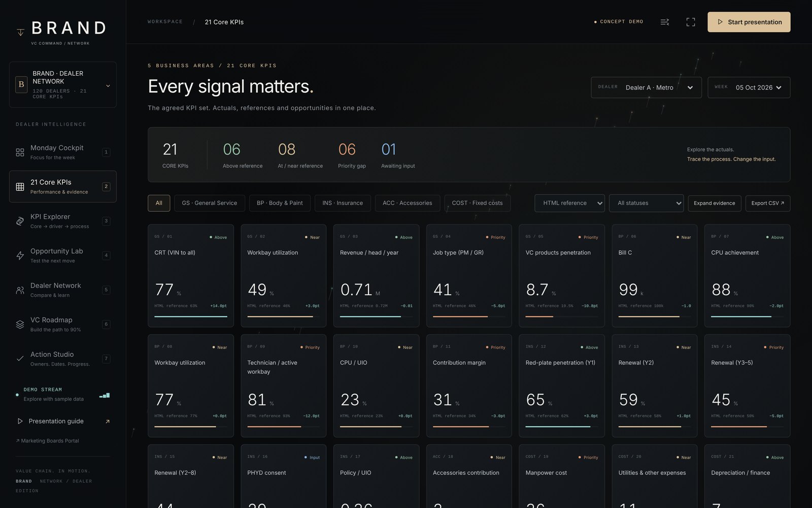Open the KPI Explorer menu item
The width and height of the screenshot is (812, 508).
pyautogui.click(x=63, y=221)
